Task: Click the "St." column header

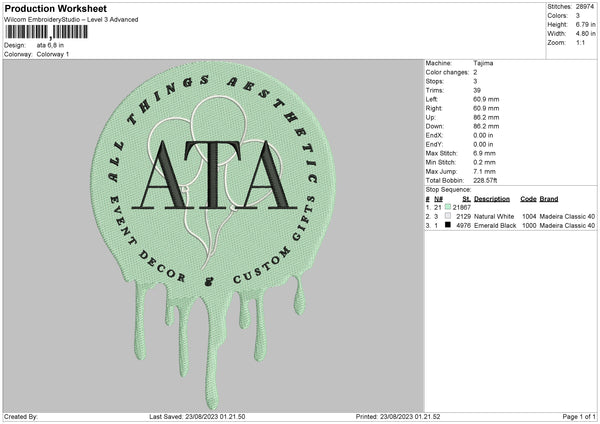Action: [466, 199]
